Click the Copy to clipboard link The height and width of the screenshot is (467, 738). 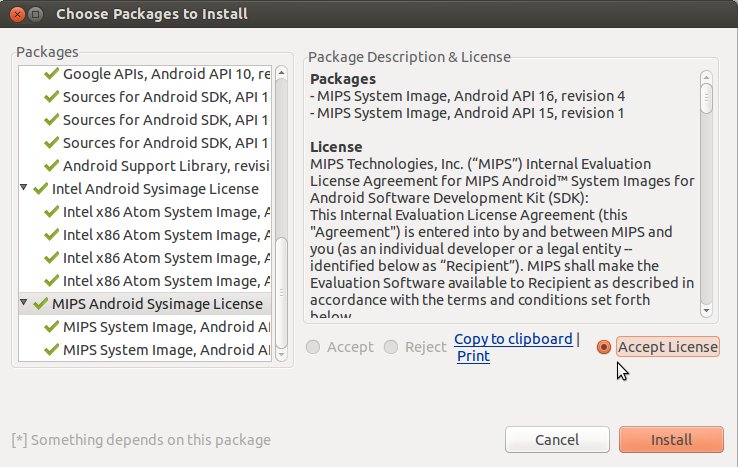[x=513, y=339]
